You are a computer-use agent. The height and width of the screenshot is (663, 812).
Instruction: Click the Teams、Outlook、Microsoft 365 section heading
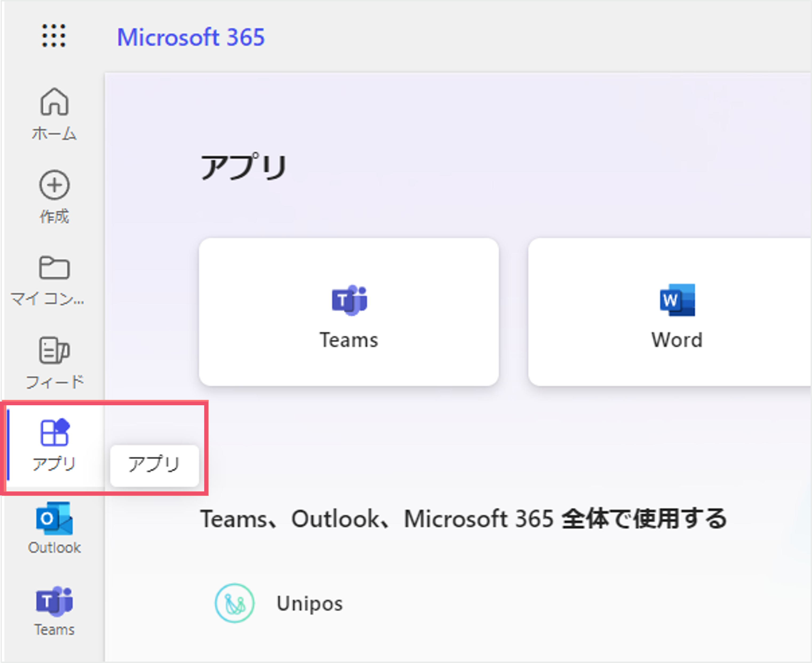463,519
